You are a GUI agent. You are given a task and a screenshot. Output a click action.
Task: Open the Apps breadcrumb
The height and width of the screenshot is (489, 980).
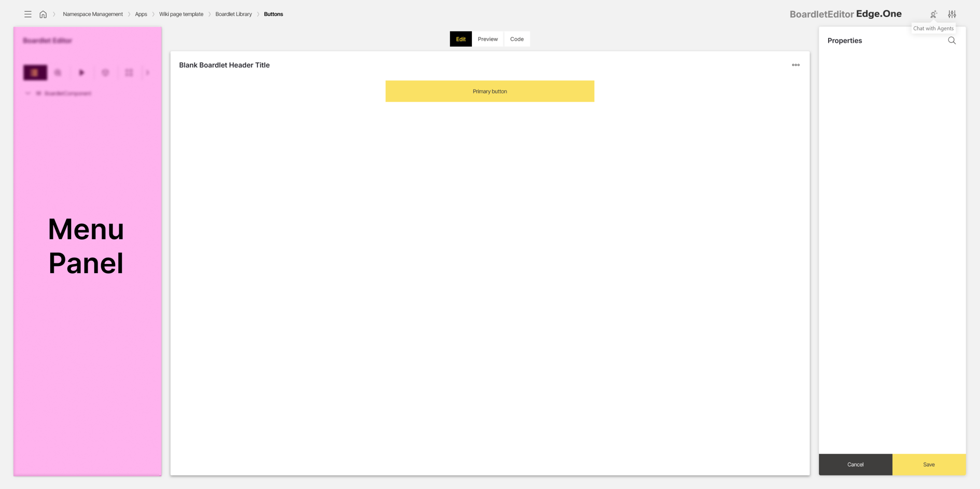[141, 15]
